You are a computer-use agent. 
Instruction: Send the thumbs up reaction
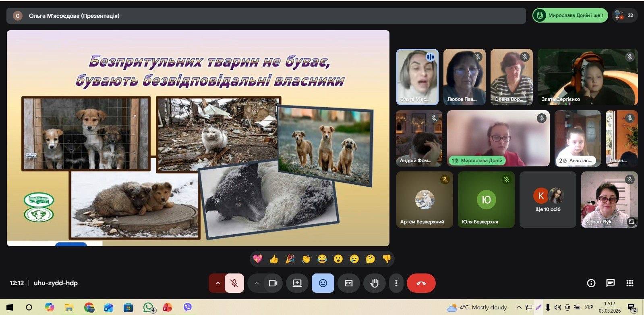(274, 259)
